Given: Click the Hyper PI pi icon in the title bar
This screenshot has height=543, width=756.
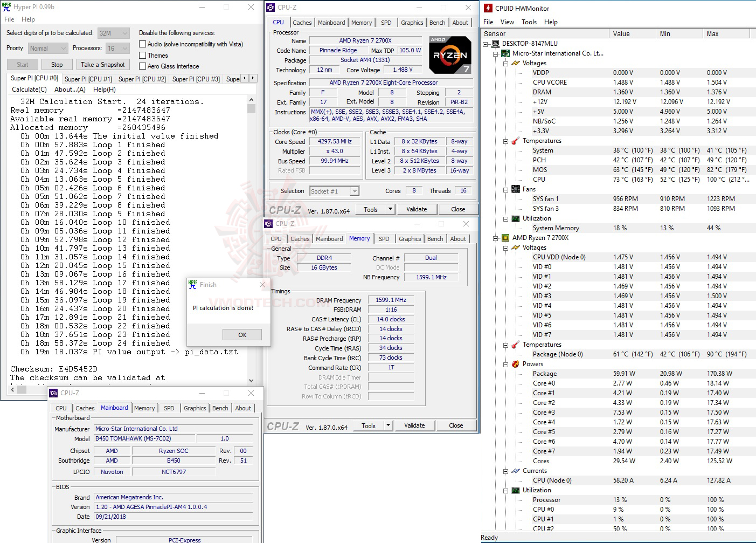Looking at the screenshot, I should (6, 6).
